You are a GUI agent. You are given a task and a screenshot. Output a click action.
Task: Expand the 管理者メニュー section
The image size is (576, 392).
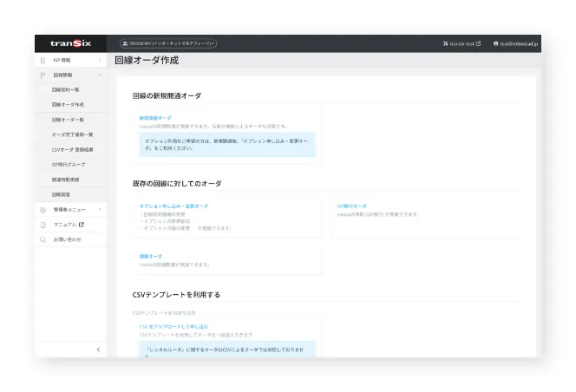100,210
